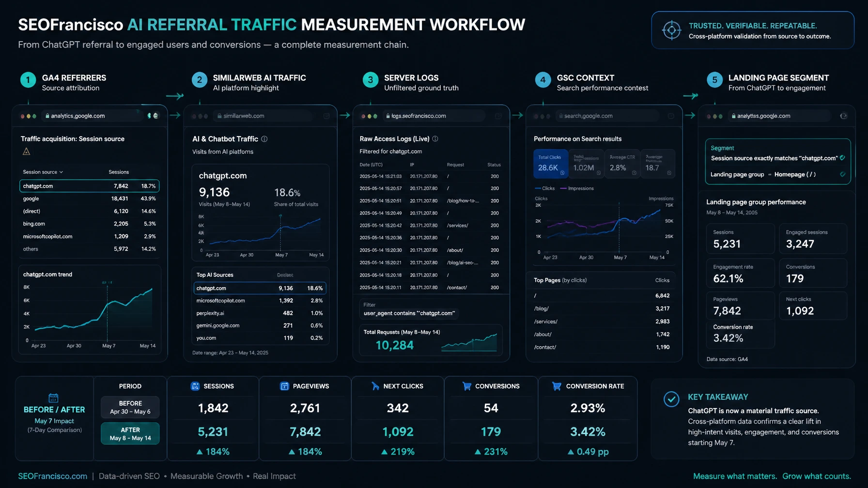This screenshot has width=868, height=488.
Task: Click the cart icon beside CONVERSION RATE
Action: pyautogui.click(x=557, y=386)
